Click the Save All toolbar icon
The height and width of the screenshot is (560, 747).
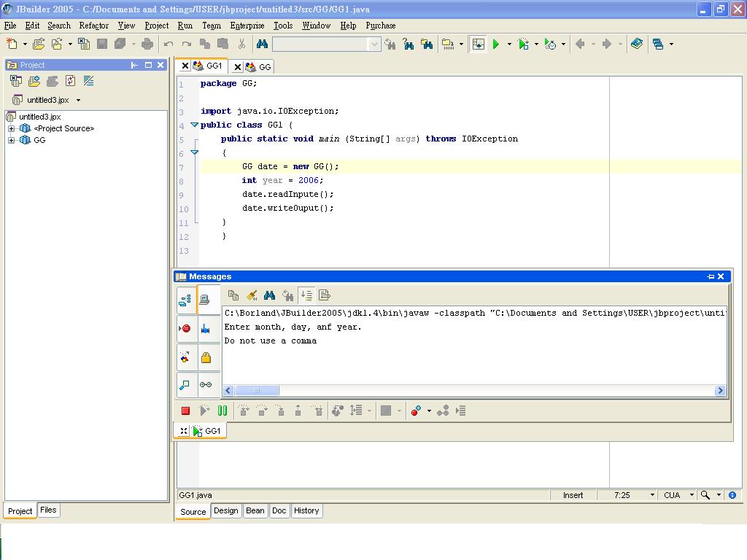[x=120, y=44]
